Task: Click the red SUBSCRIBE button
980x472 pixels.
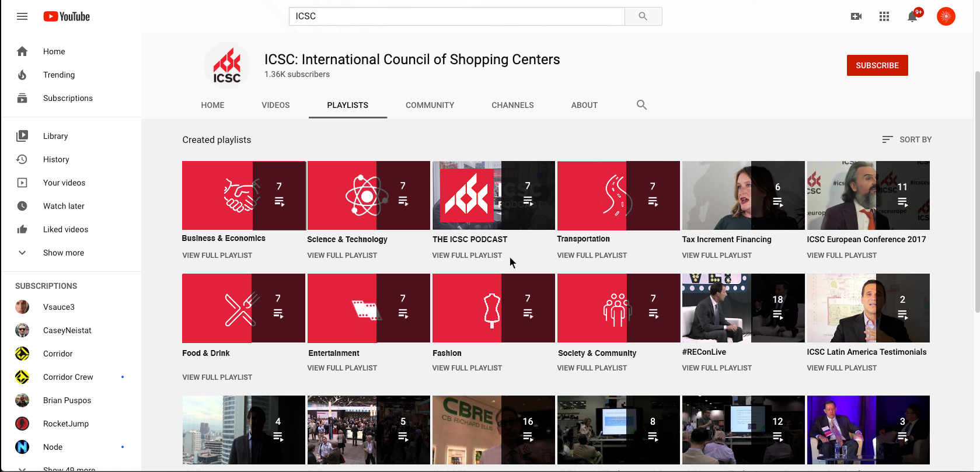Action: tap(877, 65)
